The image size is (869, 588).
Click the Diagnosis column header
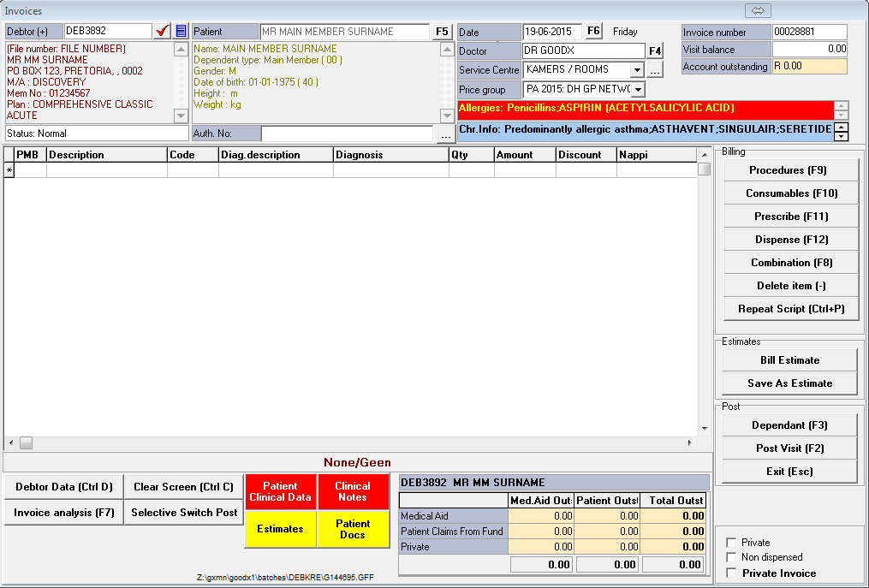tap(390, 155)
